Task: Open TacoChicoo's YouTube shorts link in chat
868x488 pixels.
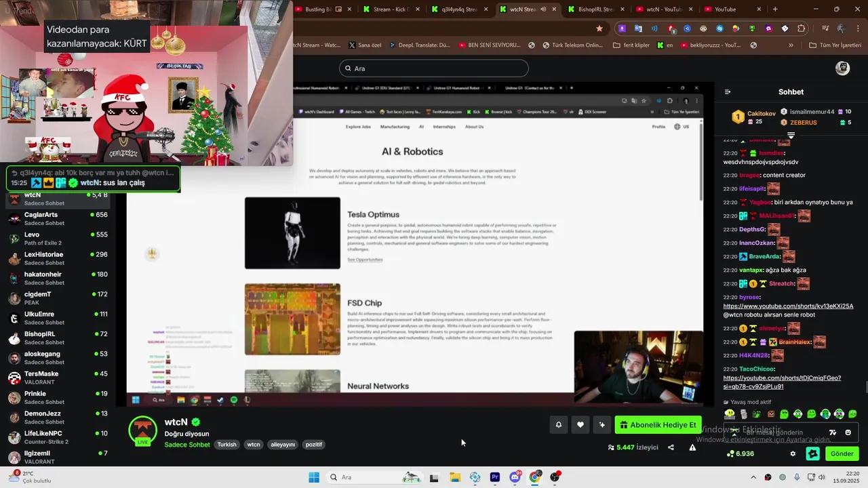Action: click(782, 382)
